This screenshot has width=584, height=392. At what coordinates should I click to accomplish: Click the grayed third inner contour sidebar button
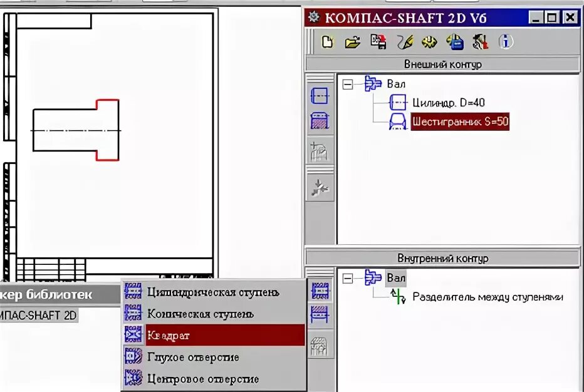(x=320, y=346)
